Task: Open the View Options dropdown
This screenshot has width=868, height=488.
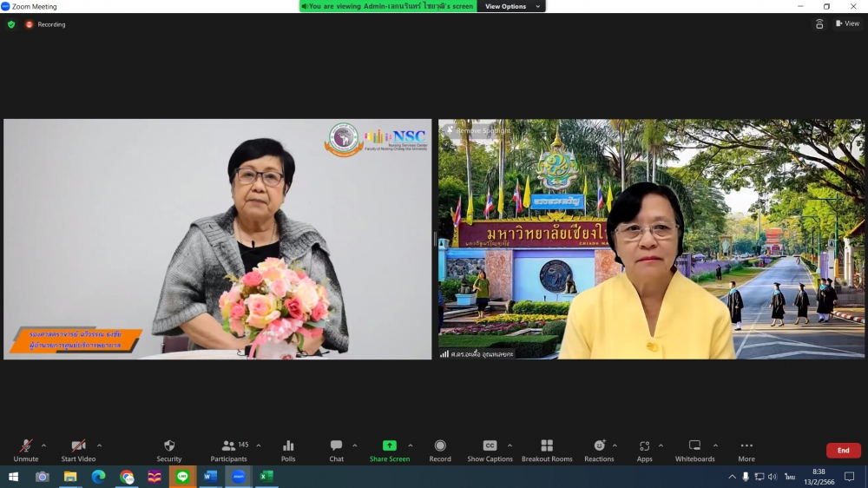Action: tap(512, 6)
